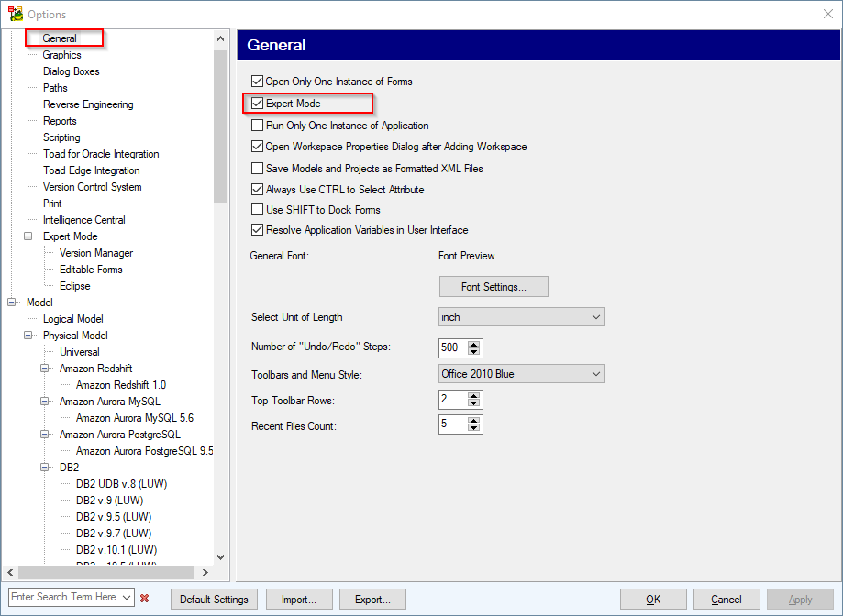The height and width of the screenshot is (616, 843).
Task: Collapse the Physical Model tree node
Action: (28, 335)
